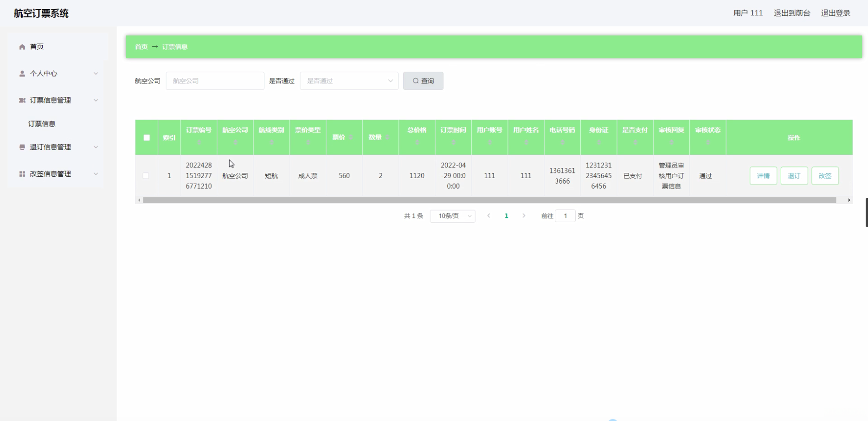Image resolution: width=868 pixels, height=421 pixels.
Task: Click the person icon beside 个人中心
Action: [22, 74]
